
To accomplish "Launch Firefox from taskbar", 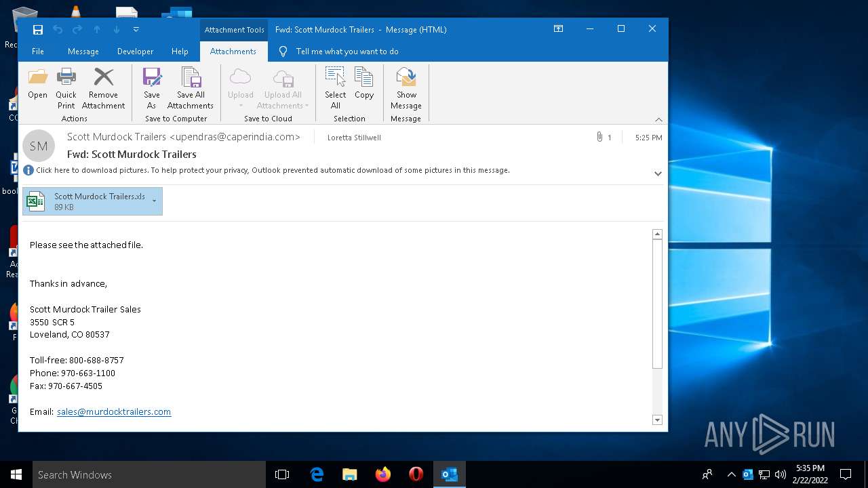I will [383, 474].
